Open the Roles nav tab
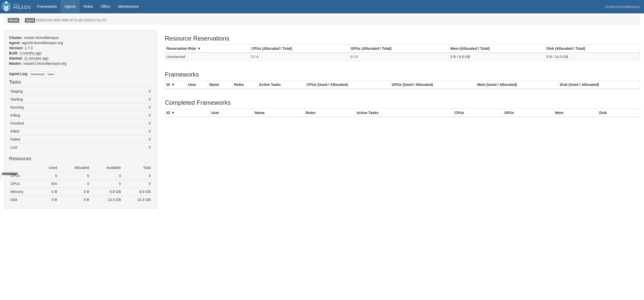Viewport: 644px width, 300px height. [x=88, y=6]
